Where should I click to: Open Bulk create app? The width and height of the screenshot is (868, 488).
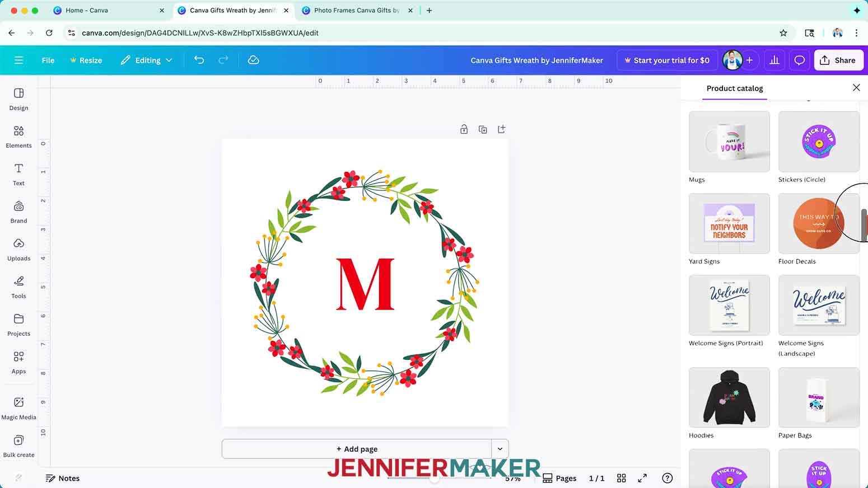click(x=18, y=445)
